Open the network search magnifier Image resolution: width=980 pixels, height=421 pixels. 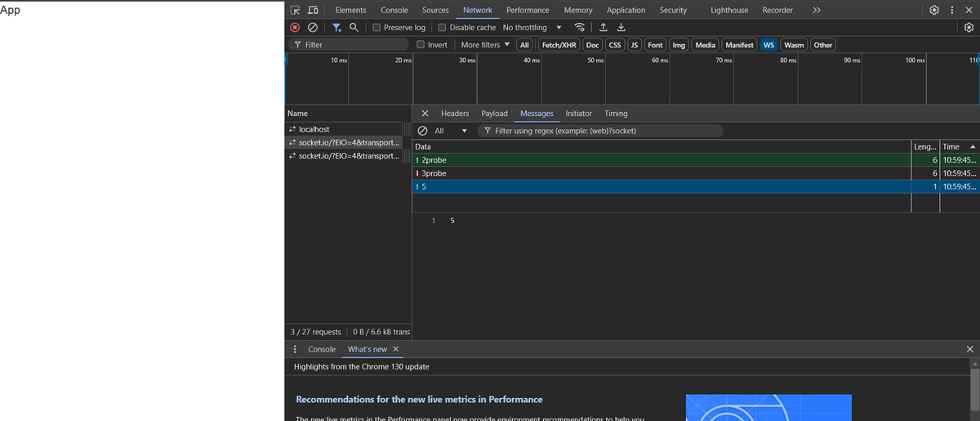[354, 27]
